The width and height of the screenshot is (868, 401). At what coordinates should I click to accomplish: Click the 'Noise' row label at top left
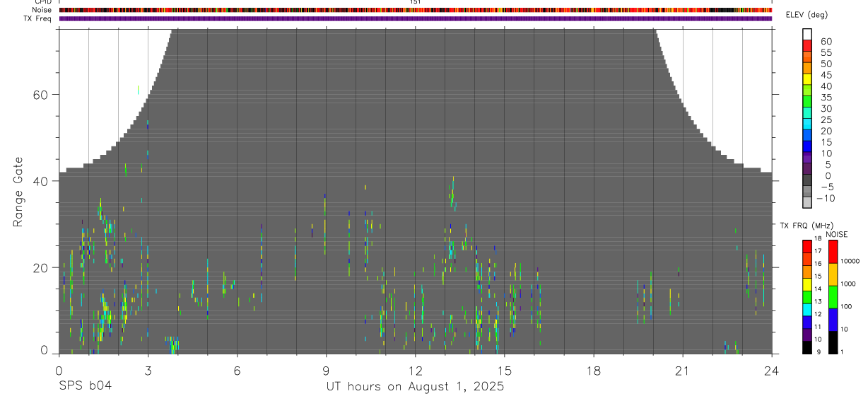pyautogui.click(x=42, y=10)
